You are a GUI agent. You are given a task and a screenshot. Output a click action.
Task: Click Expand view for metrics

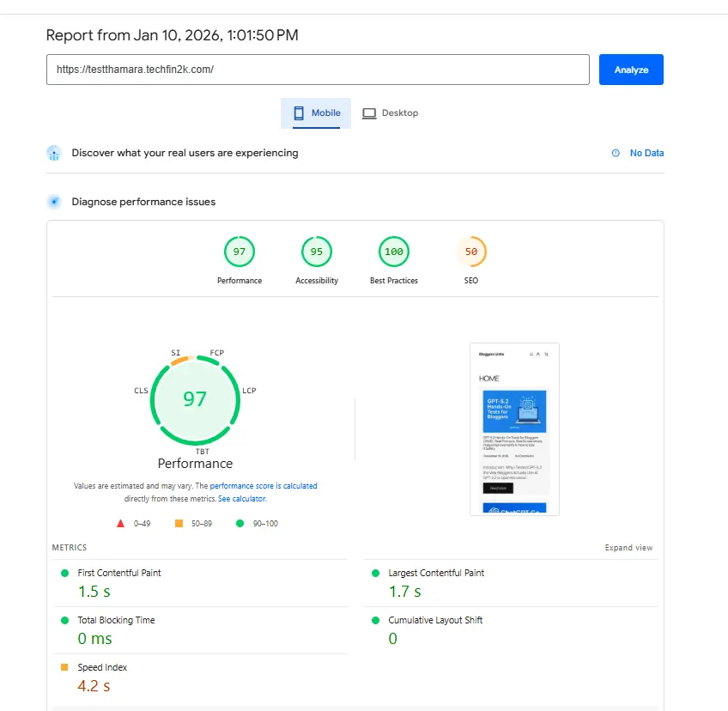coord(628,548)
